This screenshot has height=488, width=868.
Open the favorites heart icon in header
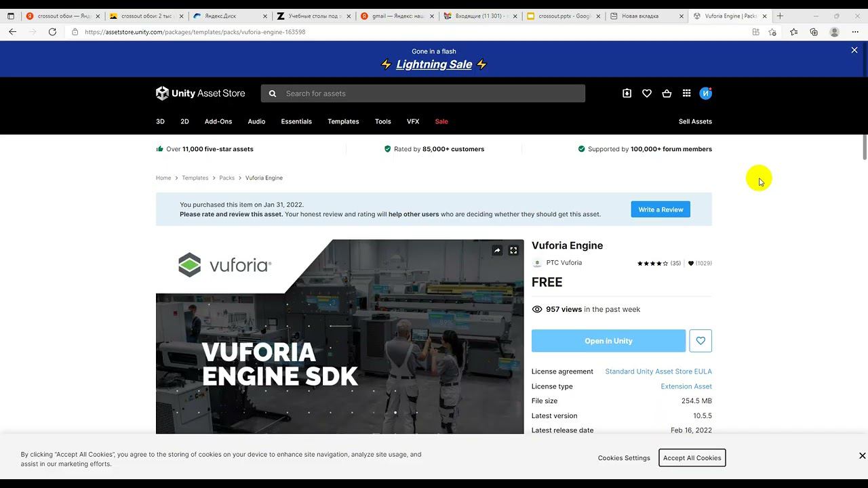coord(647,94)
